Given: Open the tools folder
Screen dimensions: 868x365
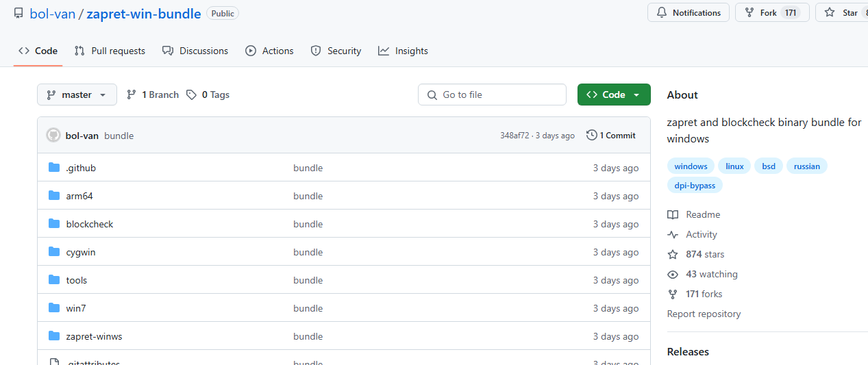Looking at the screenshot, I should click(77, 280).
